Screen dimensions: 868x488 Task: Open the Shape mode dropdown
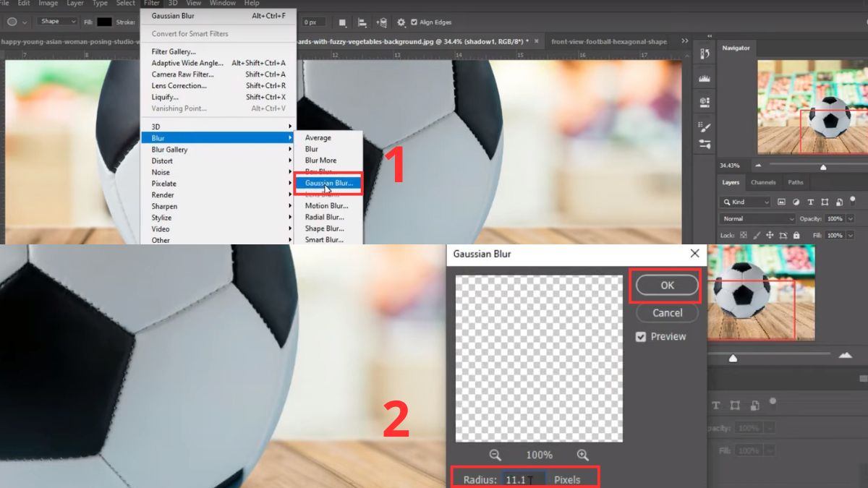(57, 22)
